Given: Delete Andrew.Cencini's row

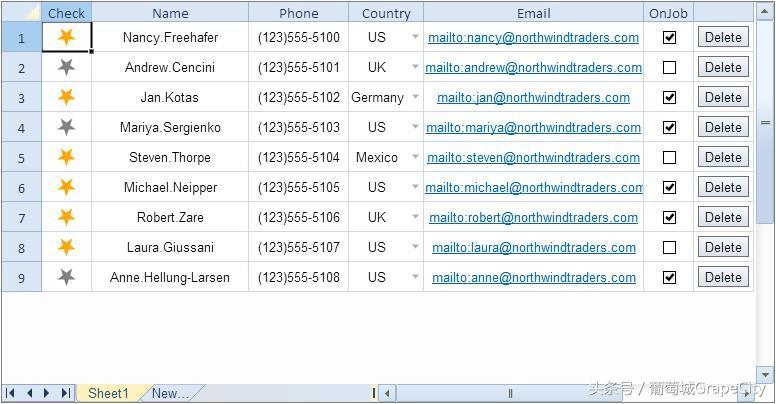Looking at the screenshot, I should click(723, 67).
